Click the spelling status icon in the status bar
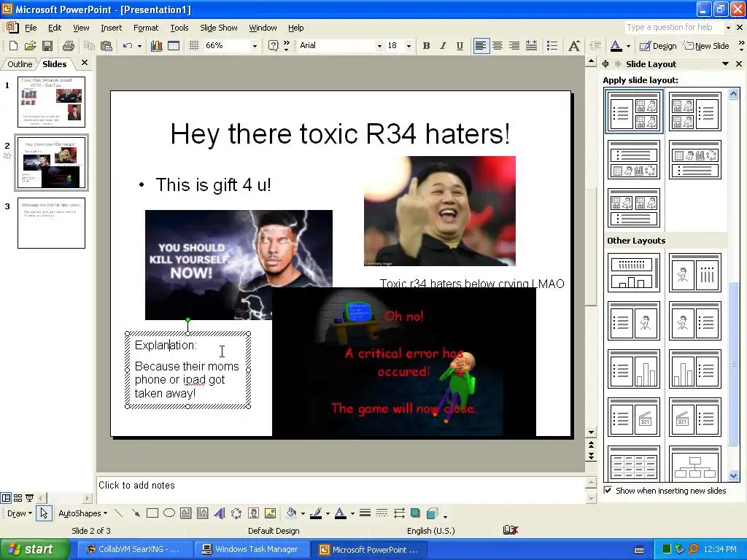This screenshot has width=747, height=560. click(510, 530)
